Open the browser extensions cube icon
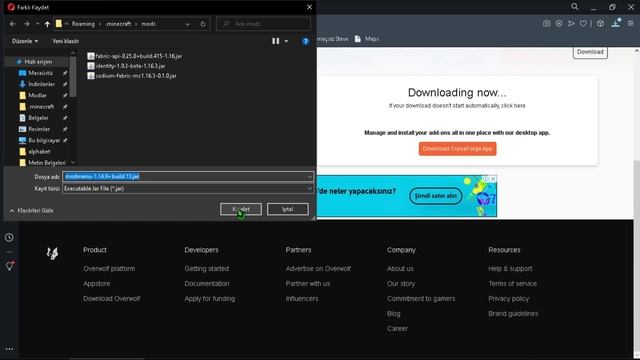640x360 pixels. 600,24
